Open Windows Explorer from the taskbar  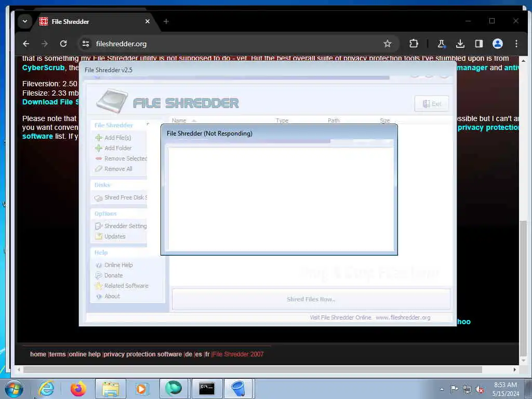(x=111, y=389)
